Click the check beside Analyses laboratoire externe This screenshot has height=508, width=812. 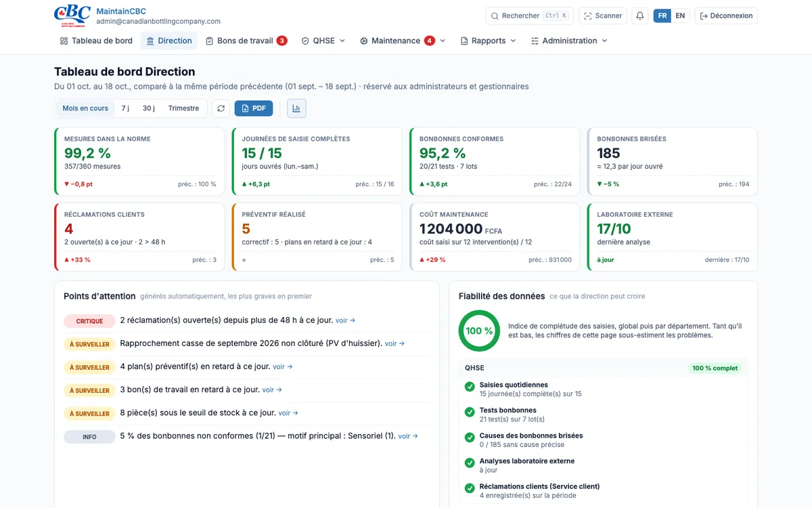coord(470,463)
